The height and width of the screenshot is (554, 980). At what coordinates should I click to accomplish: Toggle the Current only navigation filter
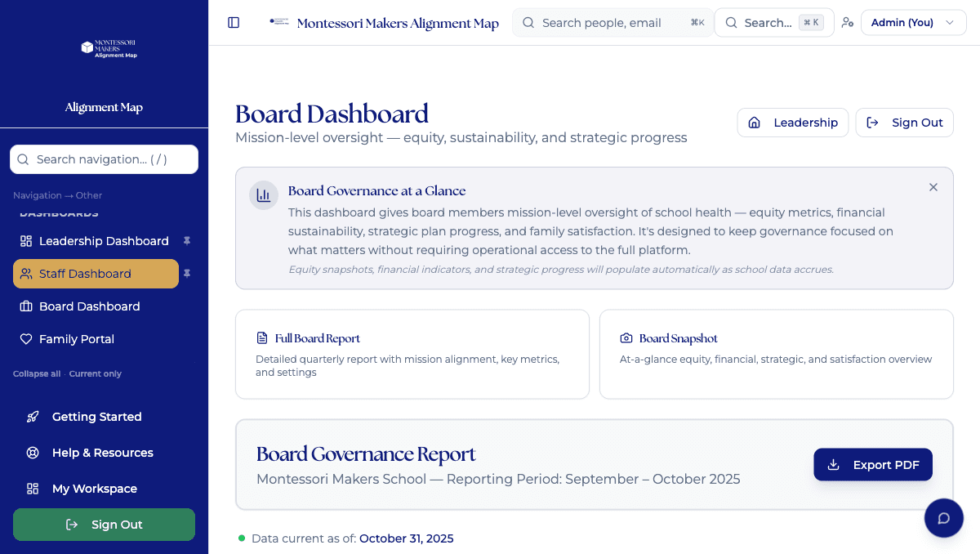tap(95, 373)
